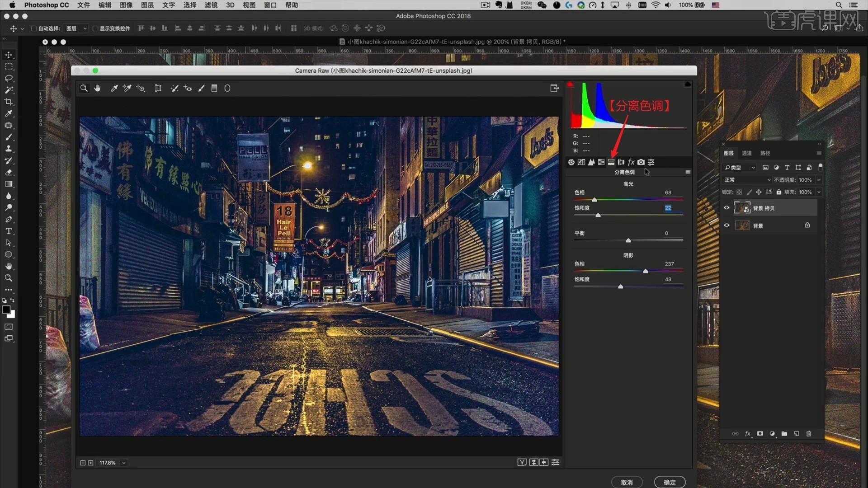This screenshot has height=488, width=868.
Task: Click the 确定 button
Action: 670,482
